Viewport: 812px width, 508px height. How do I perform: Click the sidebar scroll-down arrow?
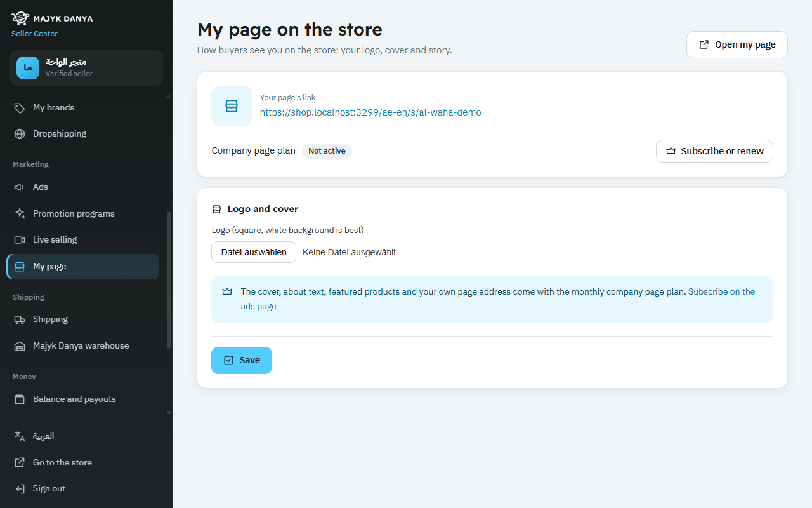(169, 413)
